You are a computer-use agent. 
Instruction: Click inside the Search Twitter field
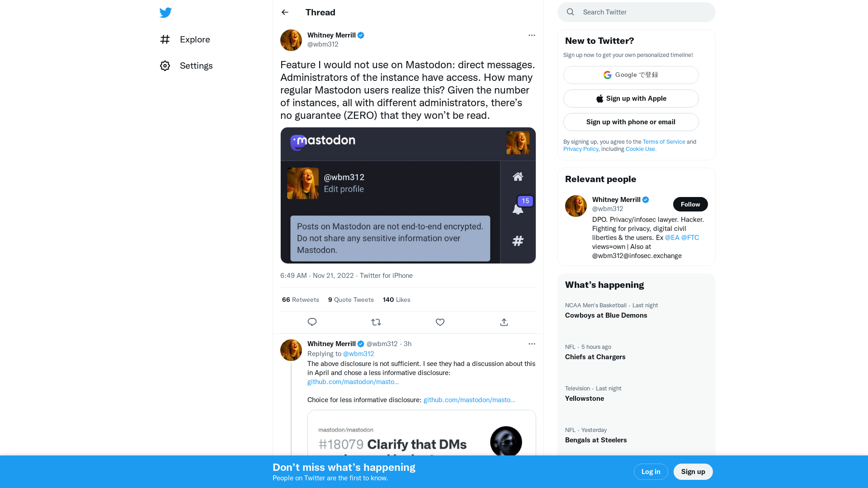pos(633,12)
